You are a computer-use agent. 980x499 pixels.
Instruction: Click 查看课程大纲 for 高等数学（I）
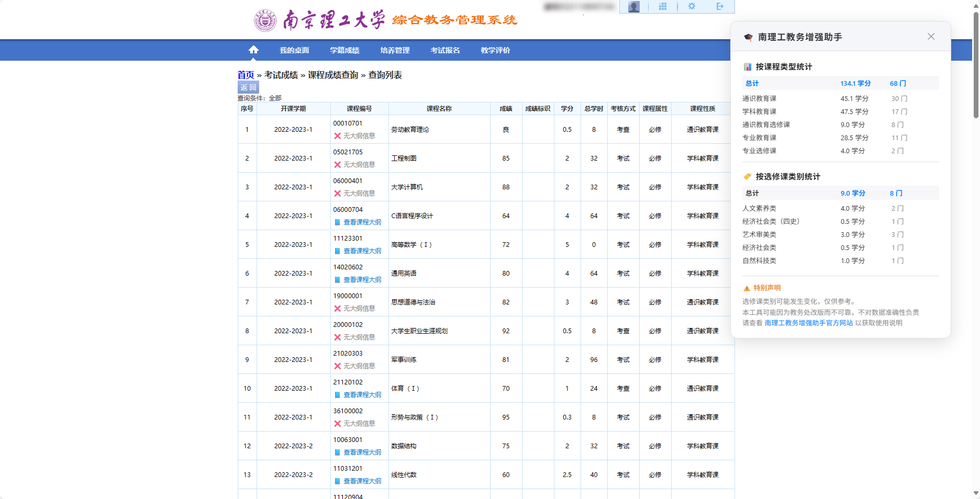coord(362,251)
